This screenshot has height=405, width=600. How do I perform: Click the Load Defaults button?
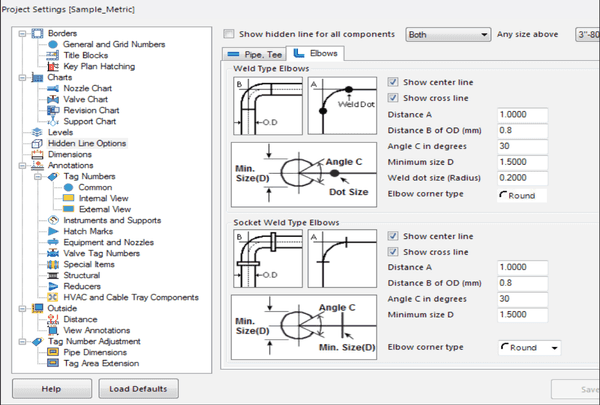[138, 388]
